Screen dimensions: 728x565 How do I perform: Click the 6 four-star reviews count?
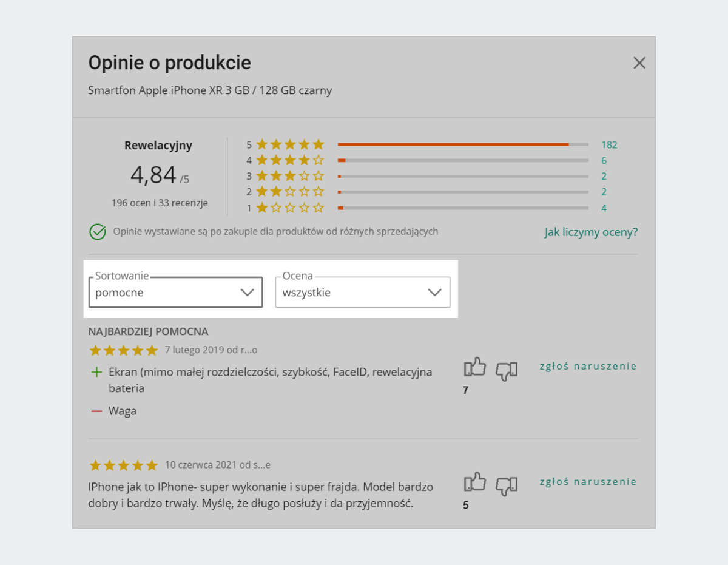click(604, 161)
